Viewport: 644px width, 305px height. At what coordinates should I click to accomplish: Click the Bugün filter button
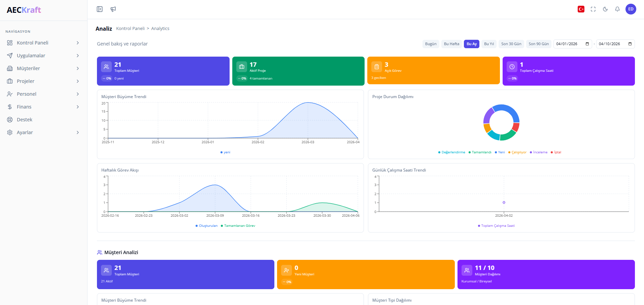[x=431, y=44]
